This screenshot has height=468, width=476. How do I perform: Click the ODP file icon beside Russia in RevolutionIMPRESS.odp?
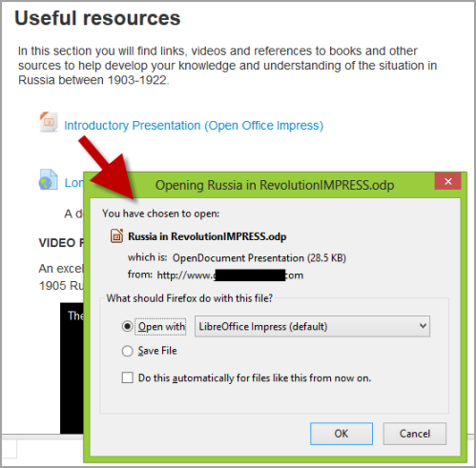pos(116,236)
